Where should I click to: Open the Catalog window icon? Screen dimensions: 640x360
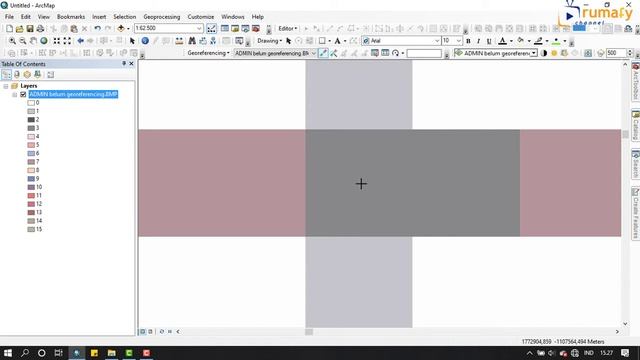235,29
